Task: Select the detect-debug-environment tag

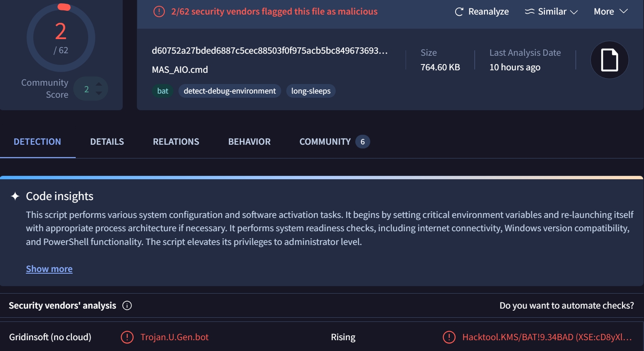Action: (230, 91)
